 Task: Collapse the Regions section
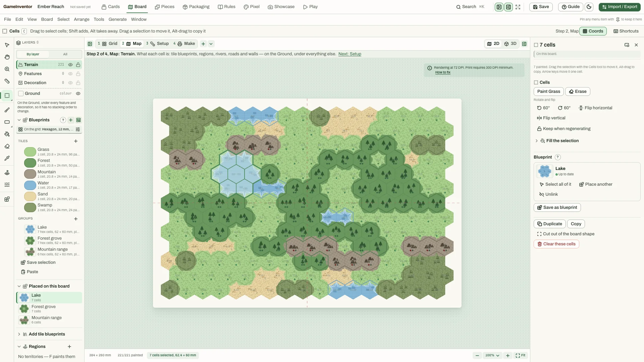click(19, 347)
